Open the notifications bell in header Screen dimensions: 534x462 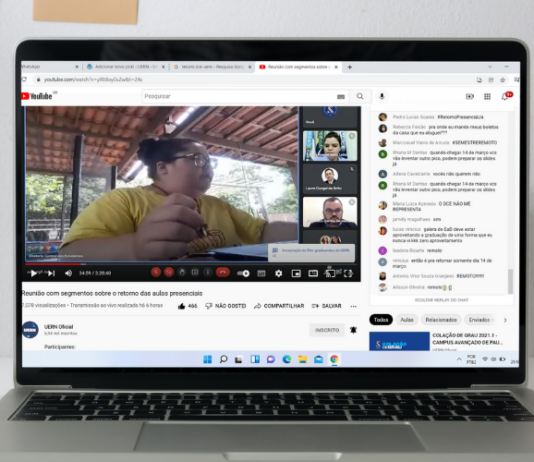pos(505,97)
